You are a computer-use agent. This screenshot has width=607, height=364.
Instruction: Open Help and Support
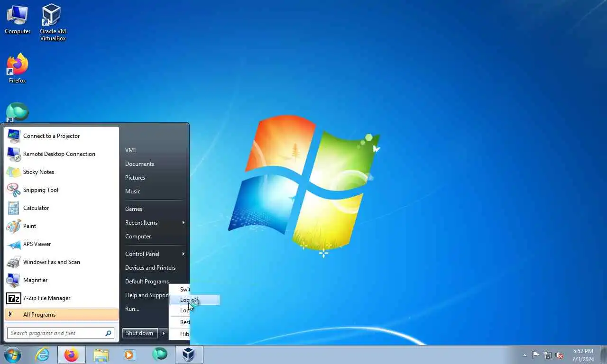(146, 295)
